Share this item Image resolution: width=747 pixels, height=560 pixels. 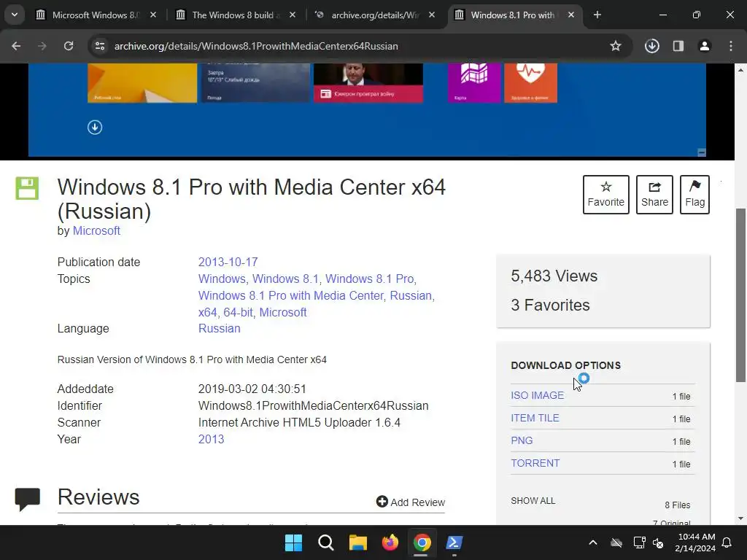click(x=654, y=194)
